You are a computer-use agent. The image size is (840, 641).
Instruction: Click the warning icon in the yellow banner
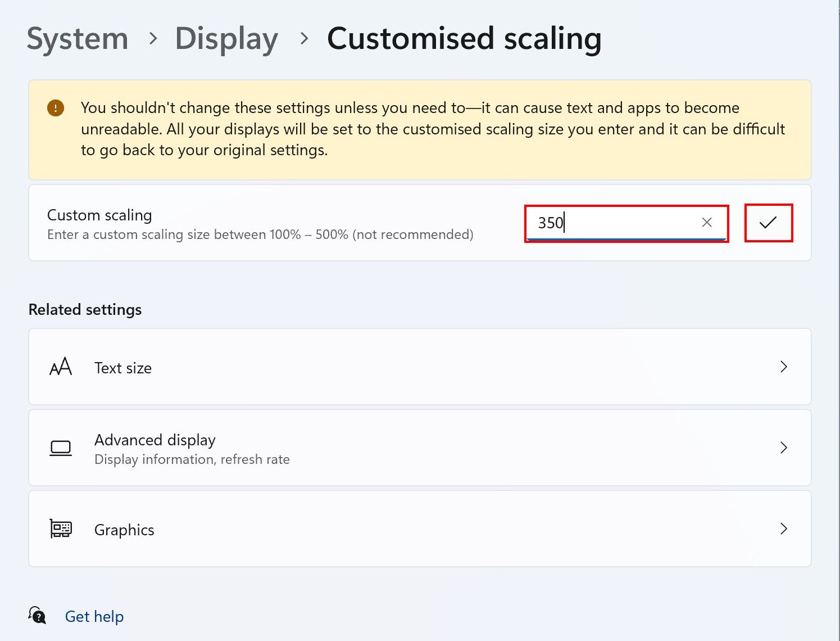56,107
